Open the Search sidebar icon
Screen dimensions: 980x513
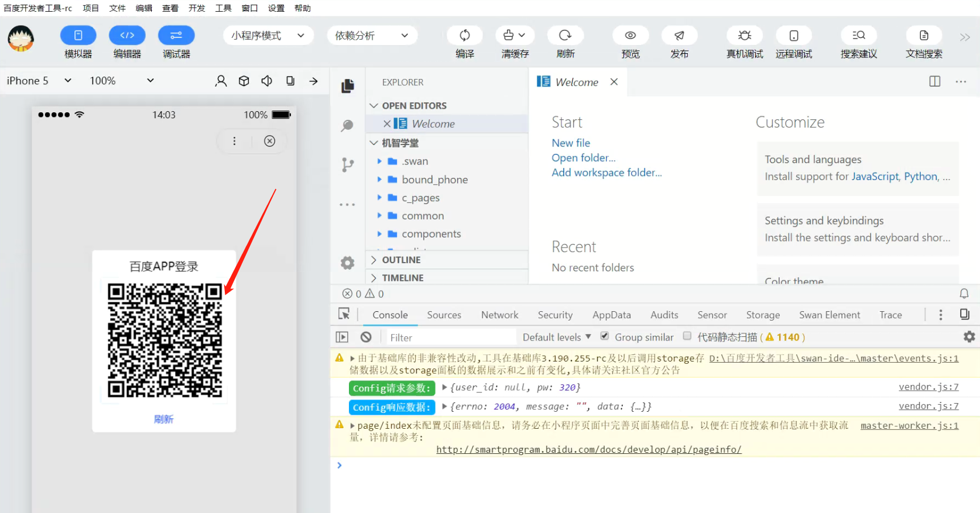point(348,125)
